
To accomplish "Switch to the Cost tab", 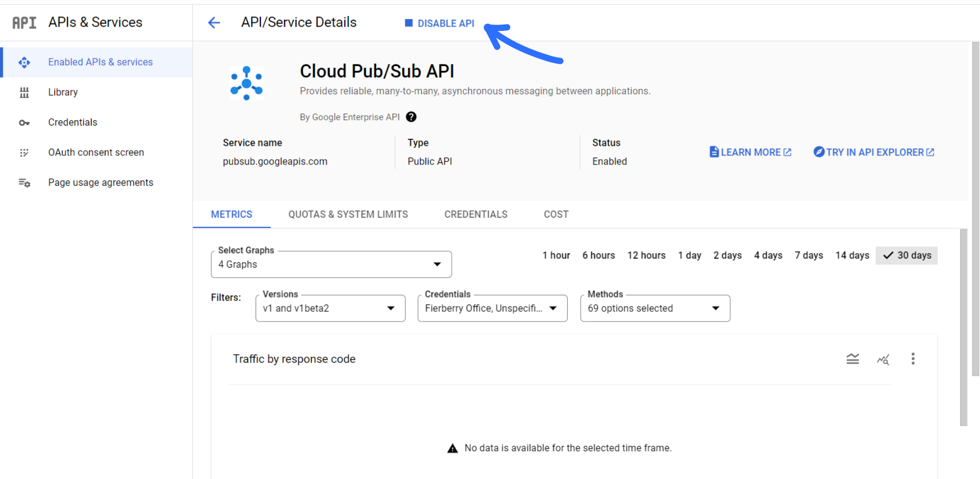I will click(x=556, y=214).
